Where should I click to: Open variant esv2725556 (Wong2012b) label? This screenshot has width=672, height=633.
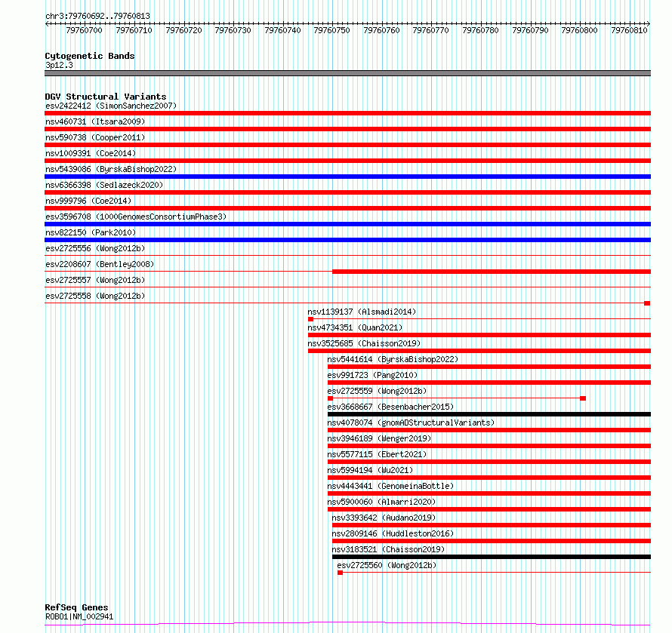coord(95,248)
